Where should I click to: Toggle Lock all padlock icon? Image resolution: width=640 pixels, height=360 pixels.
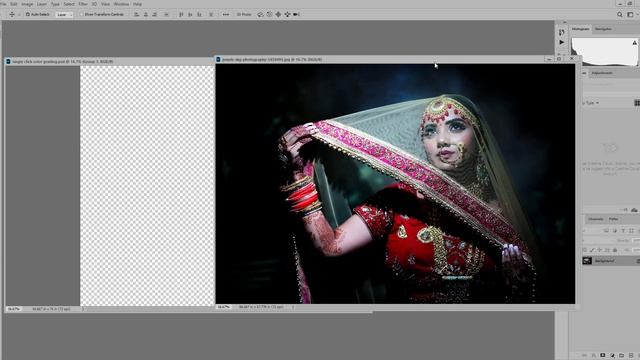[615, 250]
